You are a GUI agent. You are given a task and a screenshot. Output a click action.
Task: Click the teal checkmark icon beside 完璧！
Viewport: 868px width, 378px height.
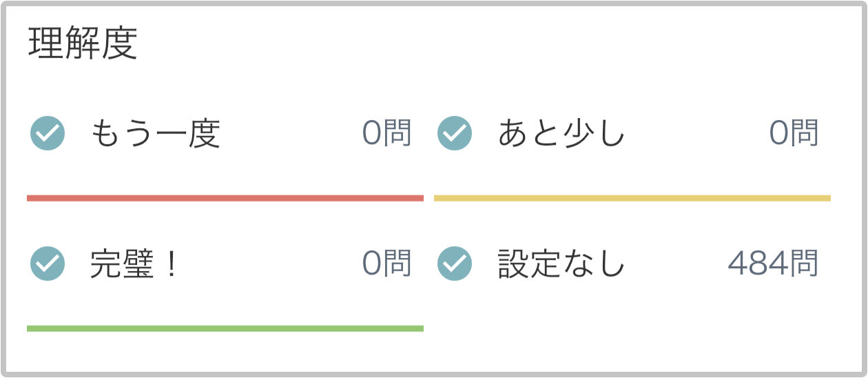(x=48, y=263)
